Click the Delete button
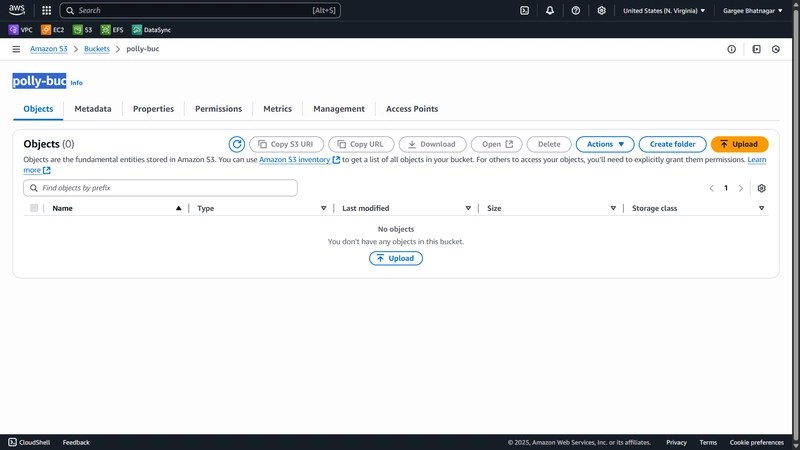 (x=549, y=144)
